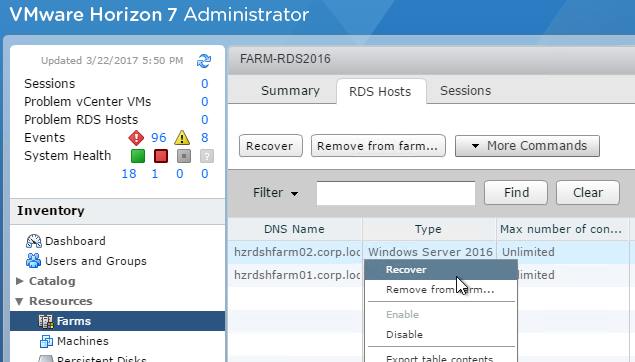Choose Disable in the context menu
635x362 pixels.
point(441,334)
